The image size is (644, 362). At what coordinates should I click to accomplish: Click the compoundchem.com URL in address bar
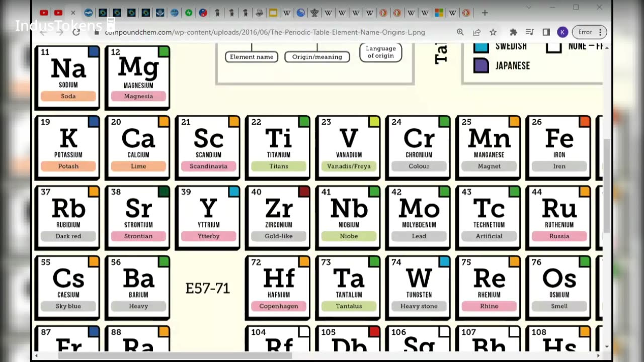265,32
